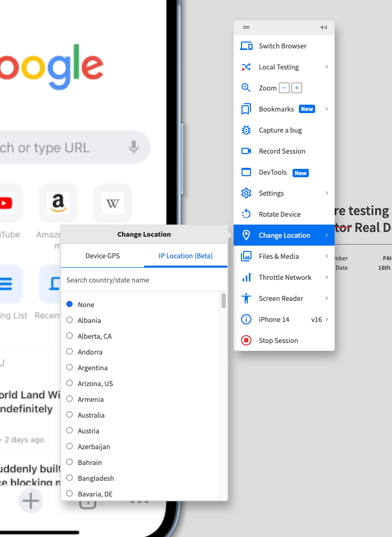Viewport: 392px width, 537px height.
Task: Expand the Files & Media submenu chevron
Action: coord(327,256)
